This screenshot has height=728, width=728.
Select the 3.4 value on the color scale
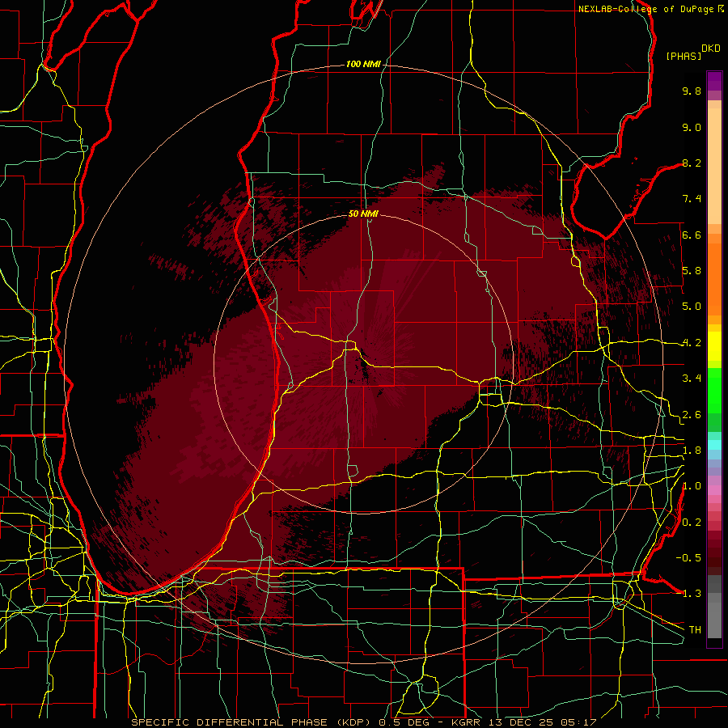(x=692, y=379)
